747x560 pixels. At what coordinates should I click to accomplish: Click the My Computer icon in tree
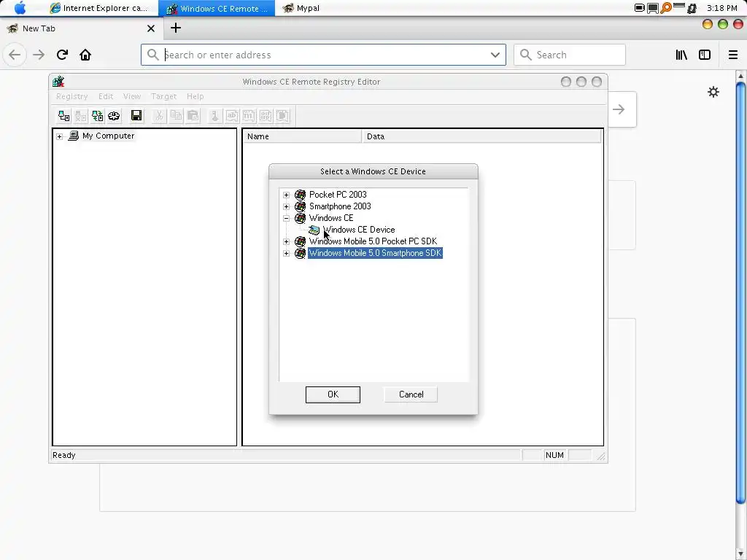(x=74, y=136)
